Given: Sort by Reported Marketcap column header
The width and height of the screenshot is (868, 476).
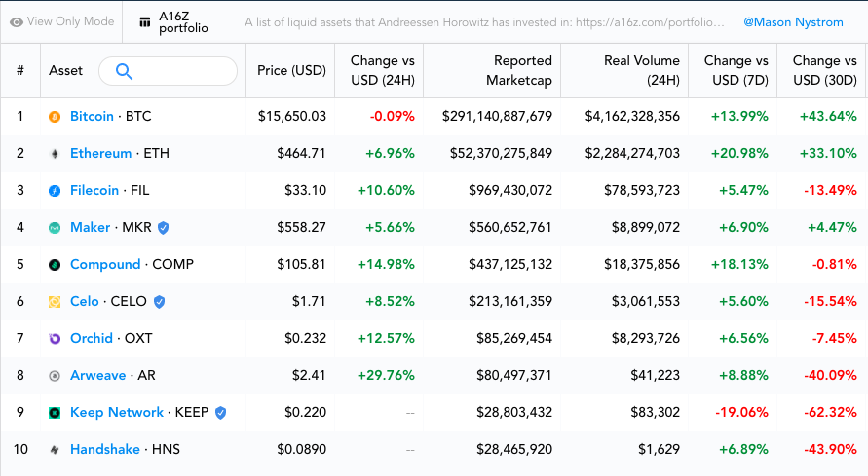Looking at the screenshot, I should (518, 70).
